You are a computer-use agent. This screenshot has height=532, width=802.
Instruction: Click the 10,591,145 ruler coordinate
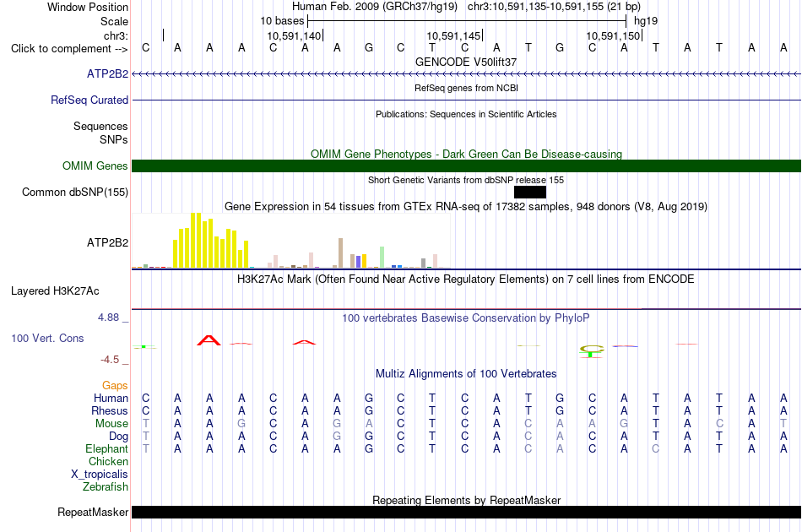pyautogui.click(x=453, y=35)
